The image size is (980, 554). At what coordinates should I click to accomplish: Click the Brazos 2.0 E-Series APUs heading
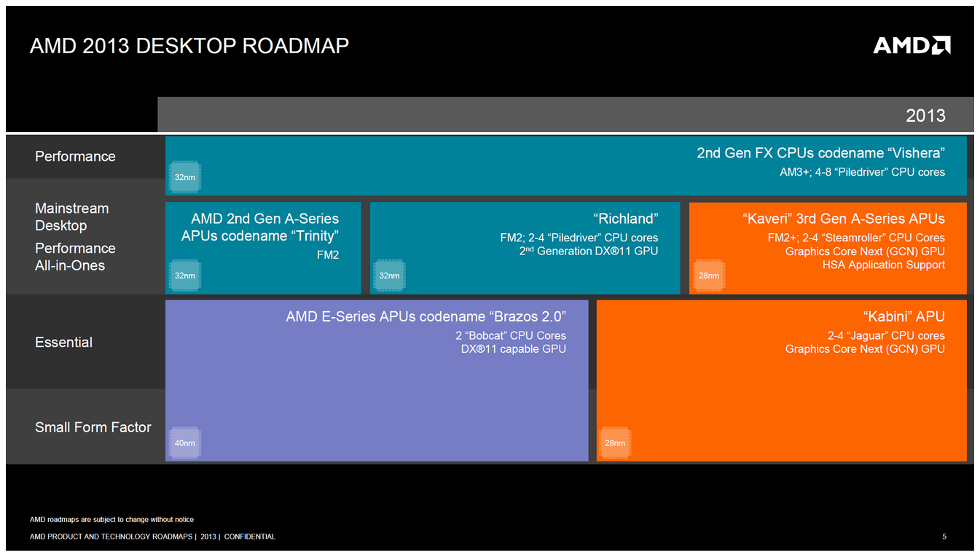tap(426, 316)
